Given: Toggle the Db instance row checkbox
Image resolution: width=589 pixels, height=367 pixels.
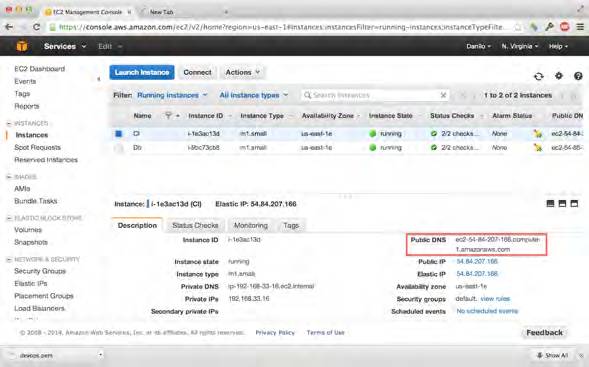Looking at the screenshot, I should pos(119,148).
